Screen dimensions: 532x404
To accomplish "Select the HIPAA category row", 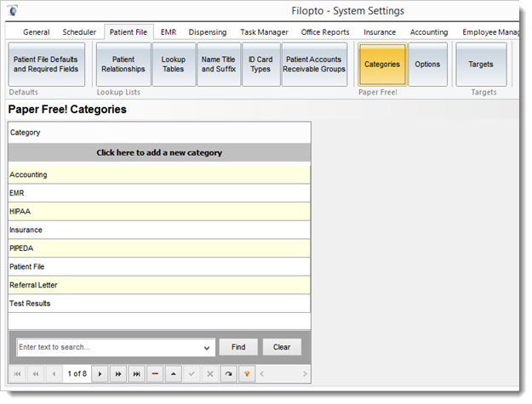I will pyautogui.click(x=159, y=212).
